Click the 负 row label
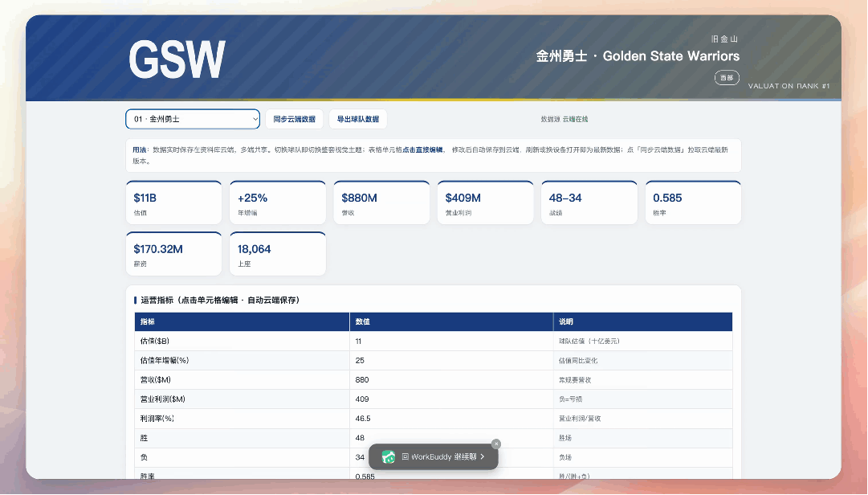The width and height of the screenshot is (868, 495). (242, 457)
